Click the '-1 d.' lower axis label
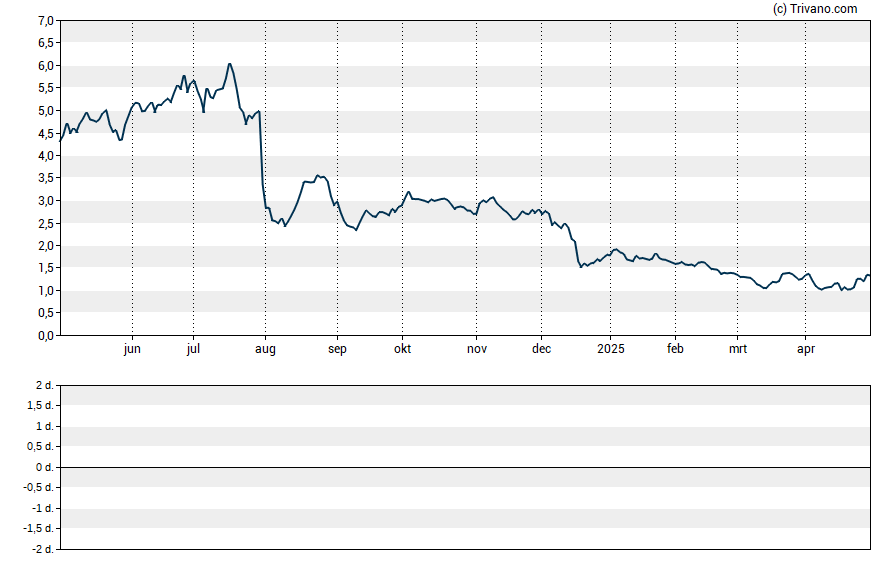Image resolution: width=888 pixels, height=565 pixels. click(42, 508)
